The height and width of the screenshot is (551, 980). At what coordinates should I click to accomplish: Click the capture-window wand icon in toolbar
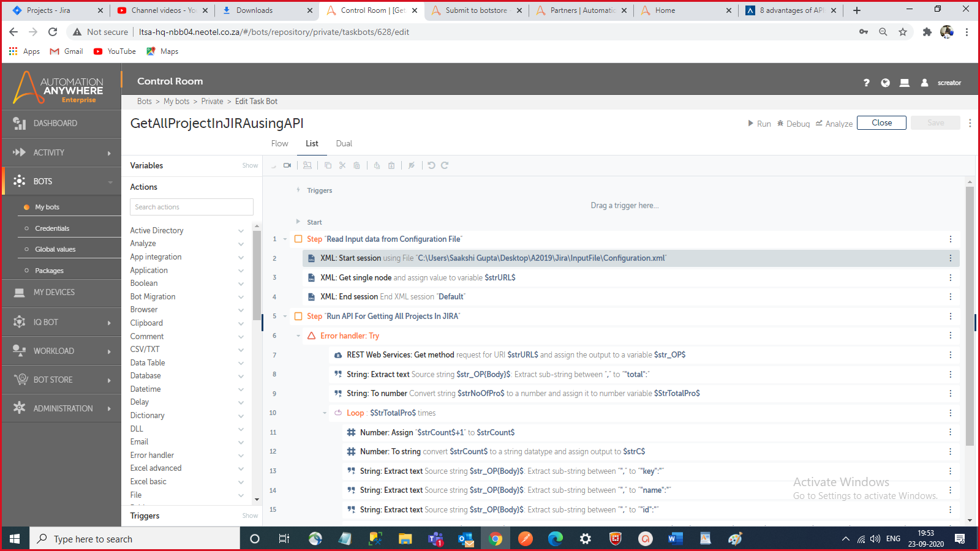tap(307, 165)
